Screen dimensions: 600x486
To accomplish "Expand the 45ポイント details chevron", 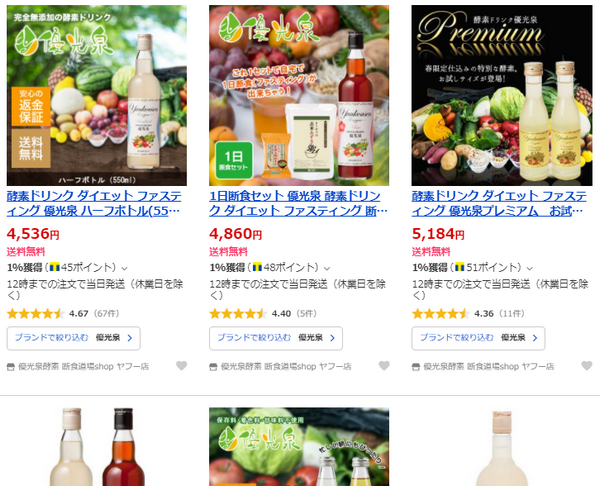I will point(124,268).
